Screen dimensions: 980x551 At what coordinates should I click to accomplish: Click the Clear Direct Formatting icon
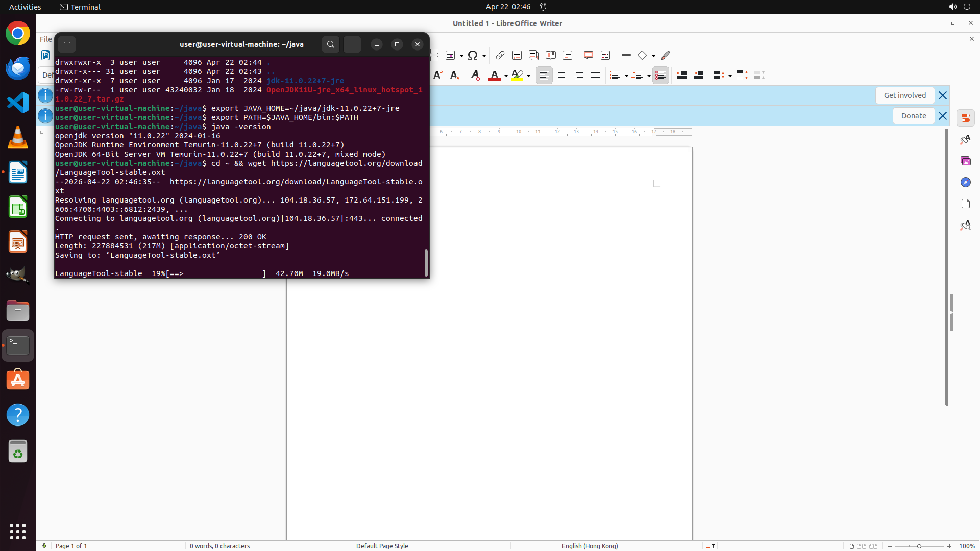coord(475,76)
